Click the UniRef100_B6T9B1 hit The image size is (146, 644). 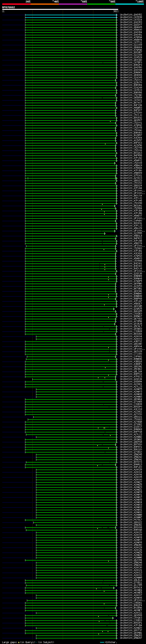point(131,289)
